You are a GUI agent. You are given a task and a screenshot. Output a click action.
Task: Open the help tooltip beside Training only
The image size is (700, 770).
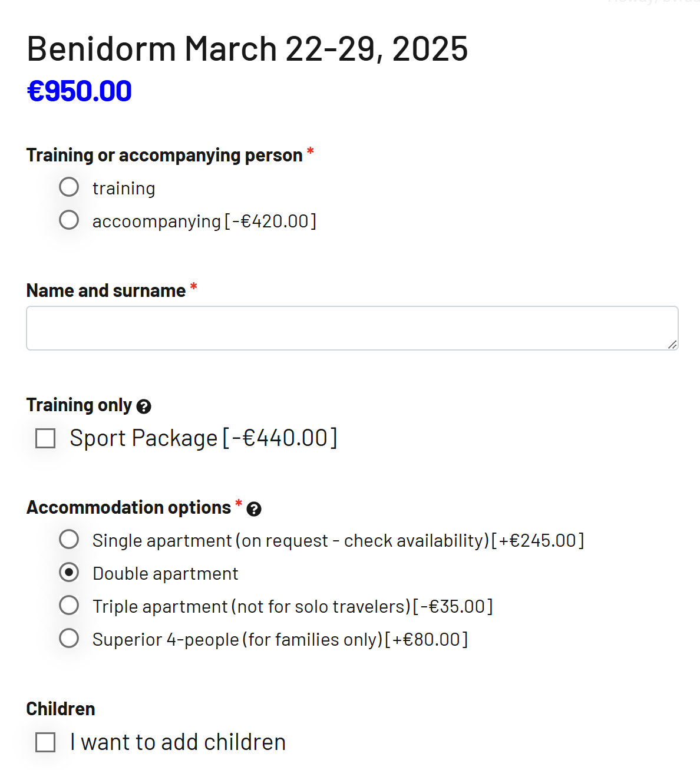coord(144,407)
